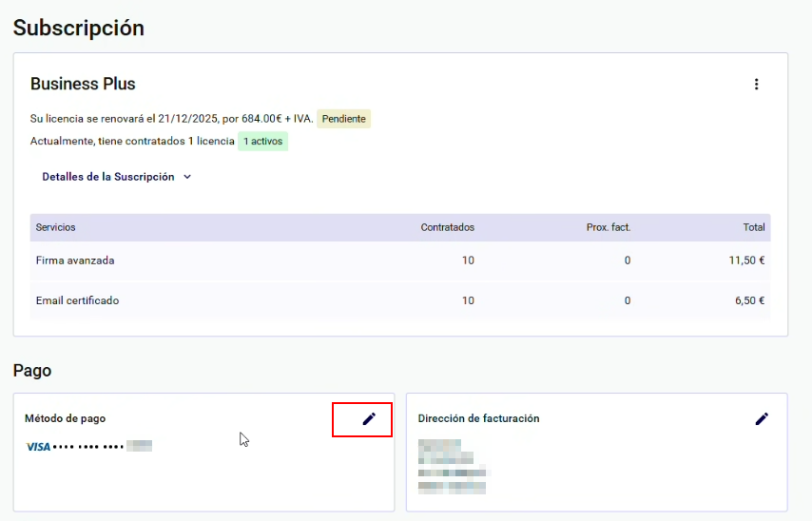
Task: Click the 1 activos badge
Action: [x=263, y=141]
